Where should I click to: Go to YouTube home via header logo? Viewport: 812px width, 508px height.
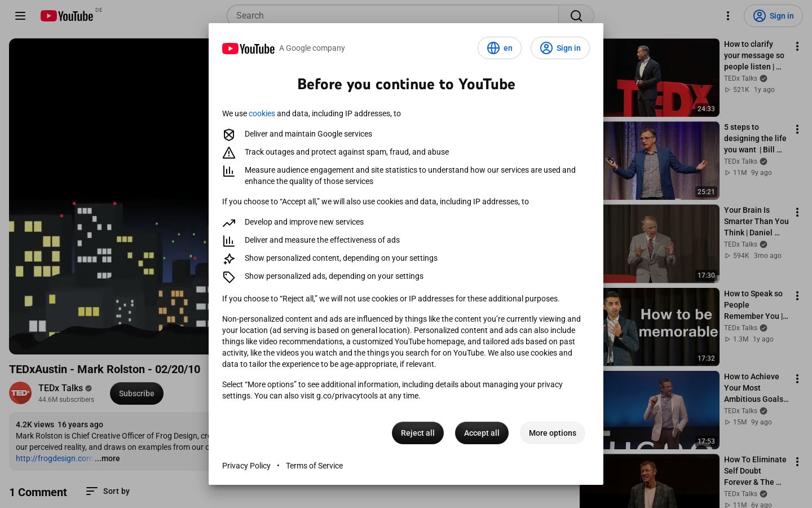pos(67,16)
